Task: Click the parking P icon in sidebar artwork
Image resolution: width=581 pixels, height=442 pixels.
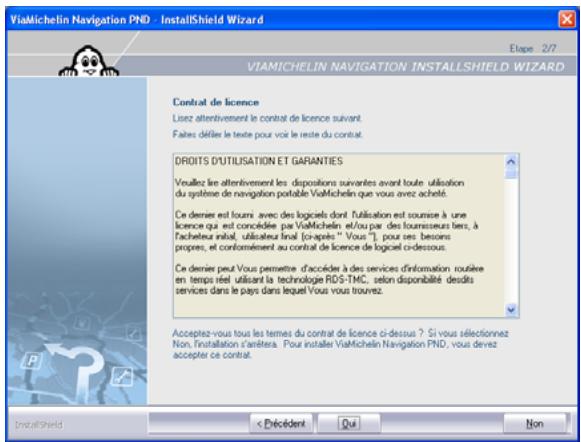Action: click(32, 361)
